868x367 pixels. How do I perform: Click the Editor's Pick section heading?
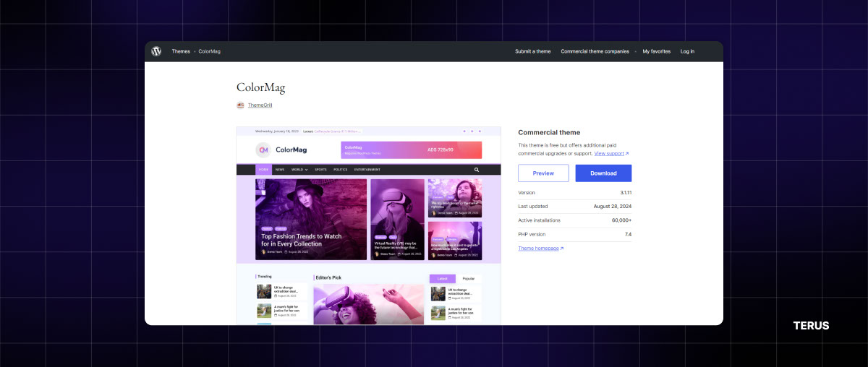click(328, 277)
